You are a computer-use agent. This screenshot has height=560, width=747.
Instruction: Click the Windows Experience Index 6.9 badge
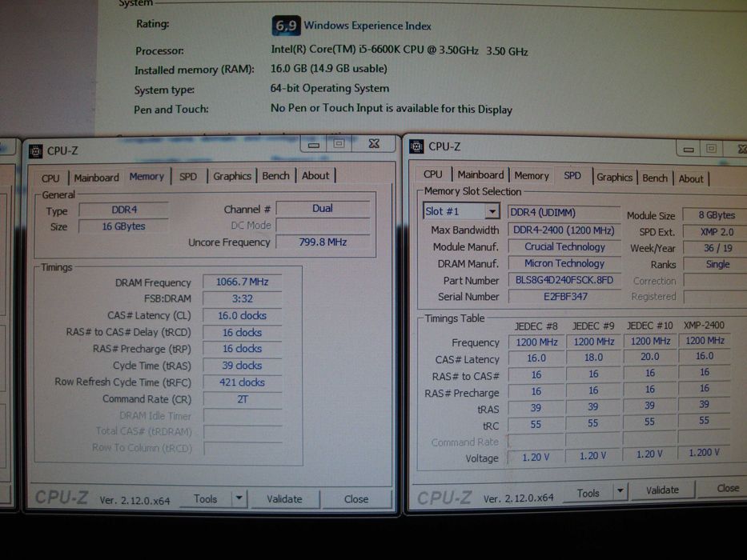(x=286, y=26)
